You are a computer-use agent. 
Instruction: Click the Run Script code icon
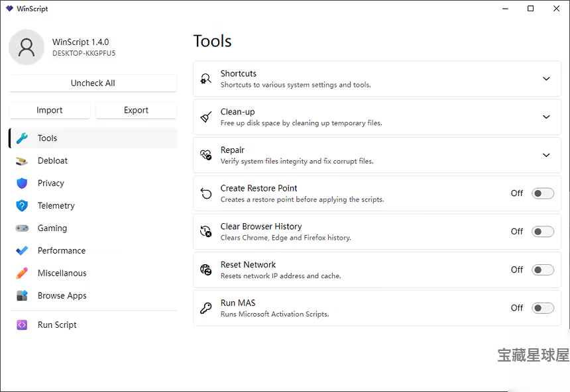point(22,324)
